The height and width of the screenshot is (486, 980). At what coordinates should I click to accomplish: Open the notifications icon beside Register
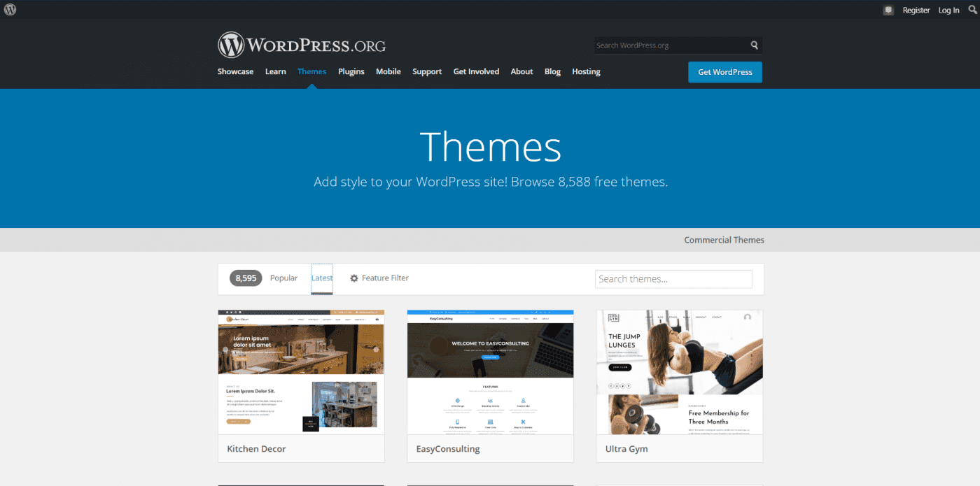pyautogui.click(x=888, y=10)
